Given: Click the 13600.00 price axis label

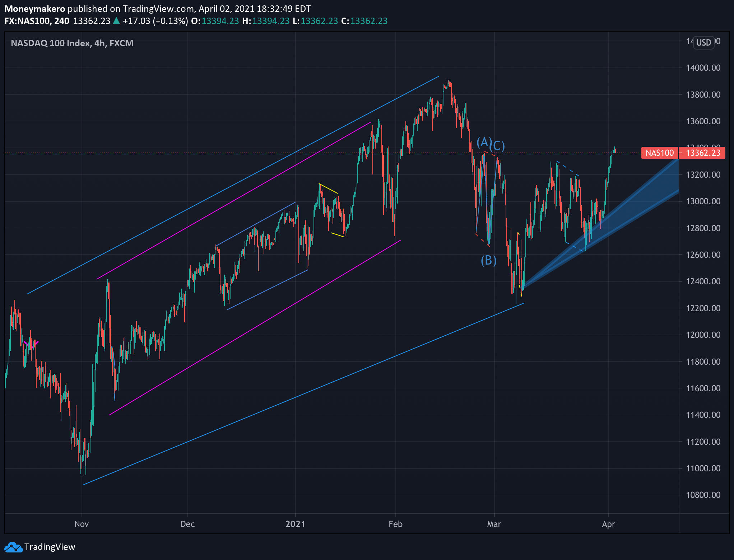Looking at the screenshot, I should [703, 121].
